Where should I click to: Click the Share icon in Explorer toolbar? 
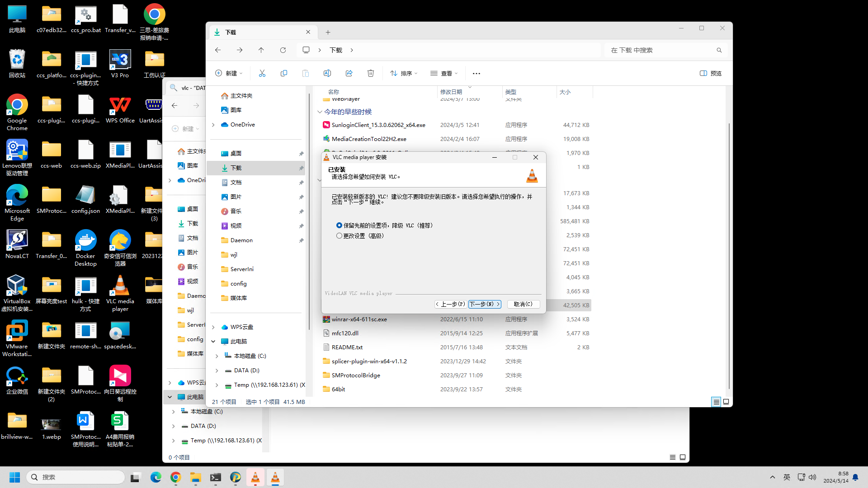349,73
